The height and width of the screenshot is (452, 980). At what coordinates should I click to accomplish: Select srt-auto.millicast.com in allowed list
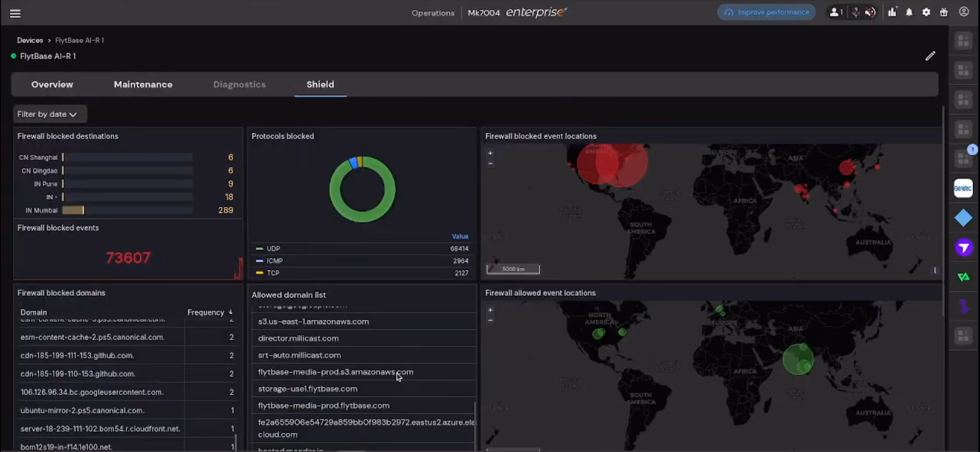pyautogui.click(x=363, y=355)
